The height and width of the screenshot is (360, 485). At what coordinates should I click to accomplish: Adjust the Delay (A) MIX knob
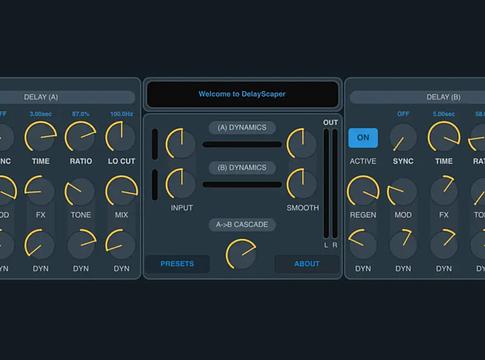(x=121, y=191)
